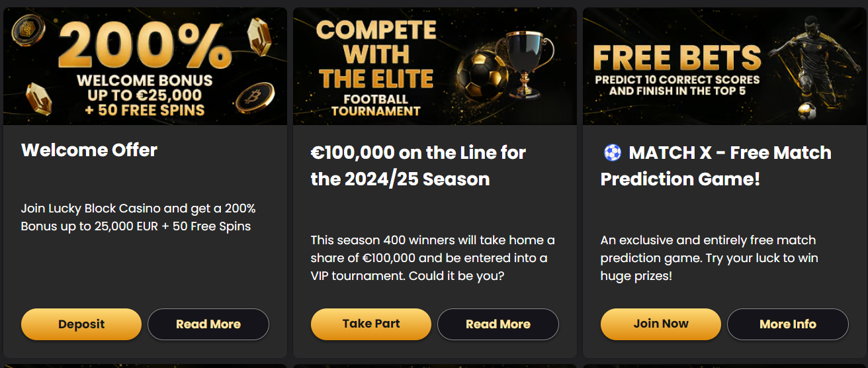
Task: Select the Free Match Prediction Game title
Action: [715, 165]
